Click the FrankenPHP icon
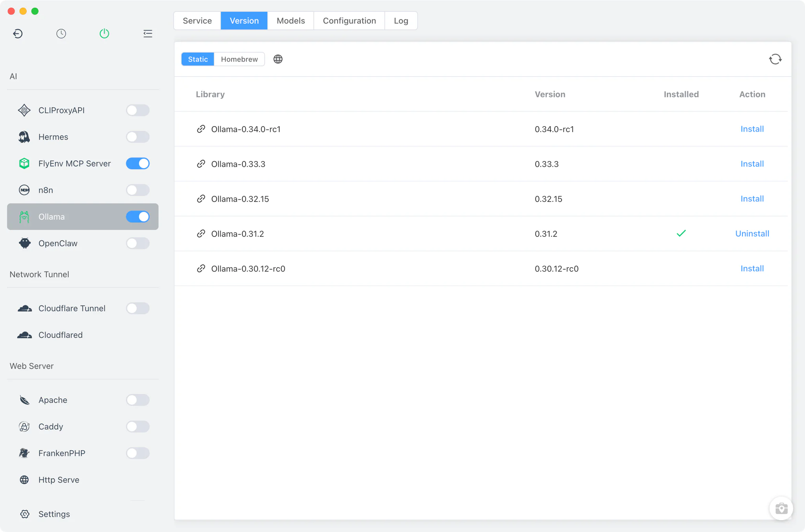 (x=24, y=453)
